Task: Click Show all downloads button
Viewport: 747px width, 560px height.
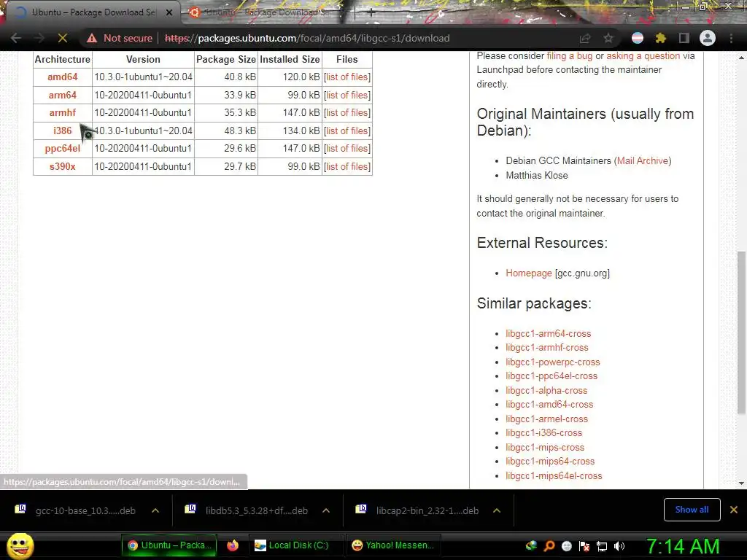Action: coord(692,510)
